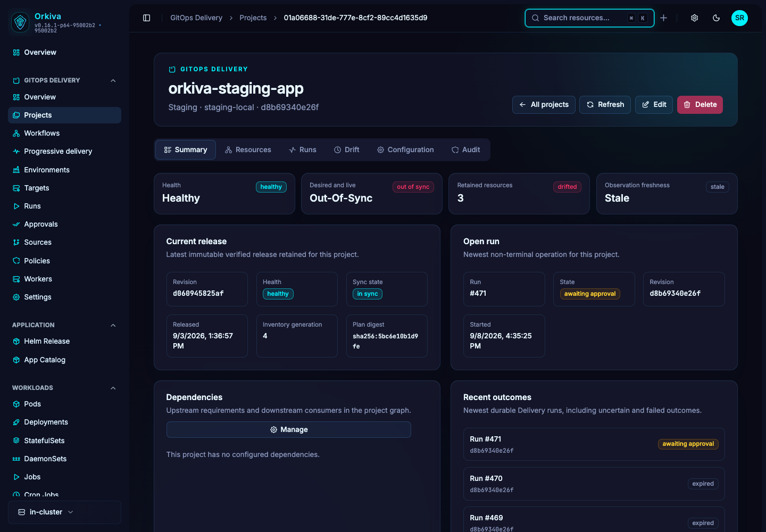Collapse the GitOps Delivery sidebar section
The image size is (766, 532).
click(x=113, y=80)
